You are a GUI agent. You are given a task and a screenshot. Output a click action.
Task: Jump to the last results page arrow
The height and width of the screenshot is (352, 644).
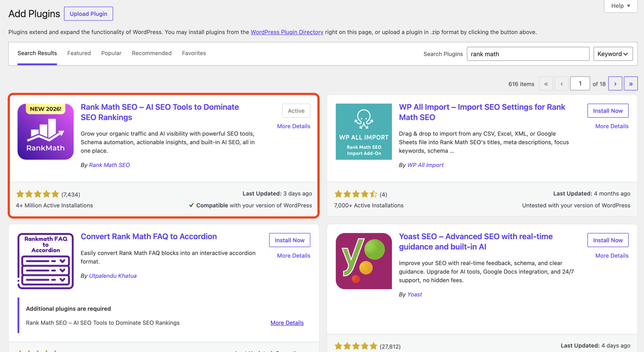click(631, 83)
